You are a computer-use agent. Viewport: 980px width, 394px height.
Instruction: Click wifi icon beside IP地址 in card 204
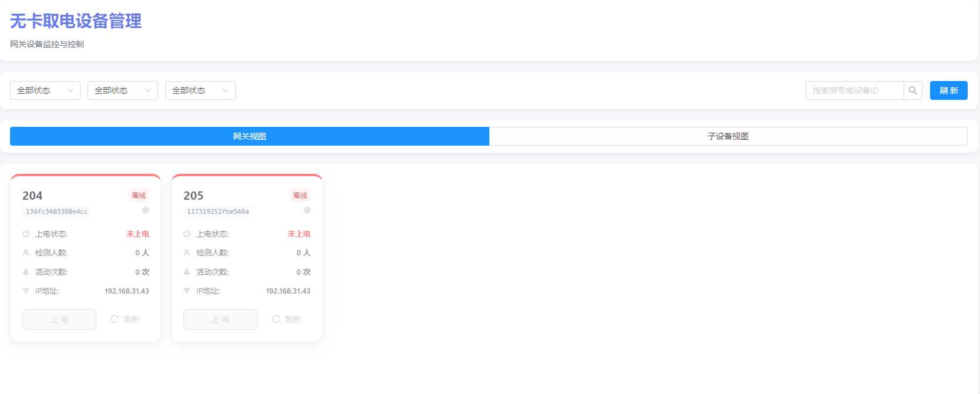[x=26, y=291]
